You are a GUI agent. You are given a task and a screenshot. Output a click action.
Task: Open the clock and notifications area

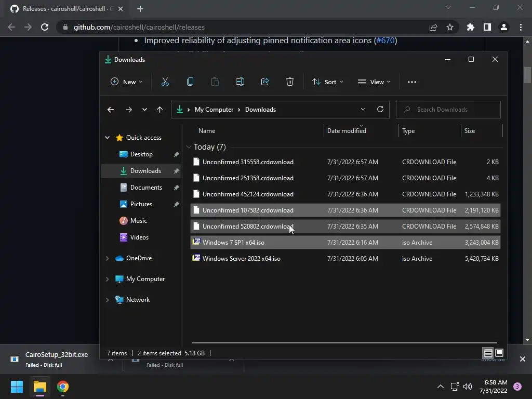click(x=494, y=387)
